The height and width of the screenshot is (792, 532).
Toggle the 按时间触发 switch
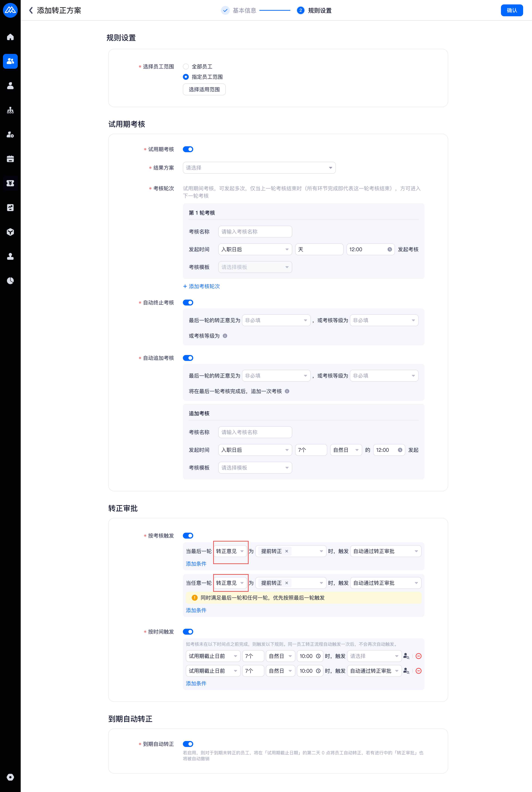188,631
